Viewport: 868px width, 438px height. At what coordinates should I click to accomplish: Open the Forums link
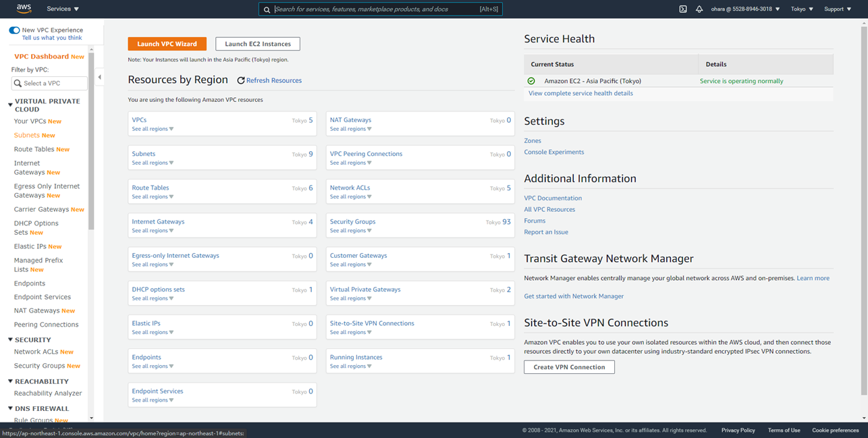pos(535,221)
